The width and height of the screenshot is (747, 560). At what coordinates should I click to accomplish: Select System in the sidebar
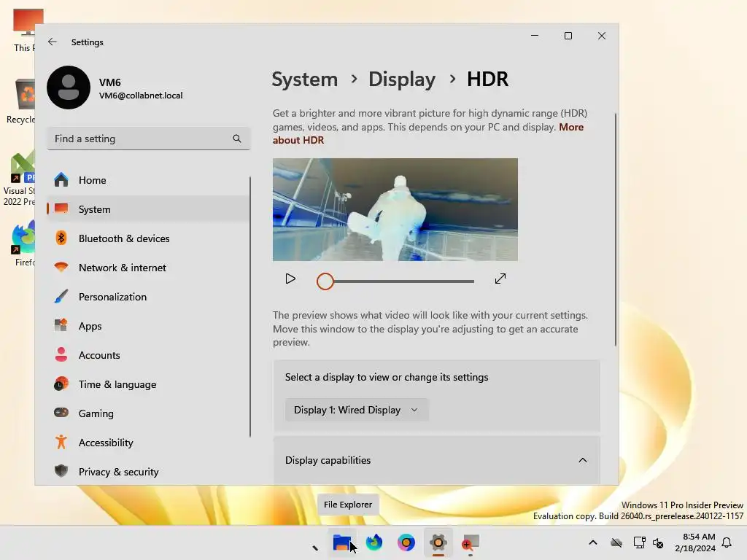(x=149, y=209)
